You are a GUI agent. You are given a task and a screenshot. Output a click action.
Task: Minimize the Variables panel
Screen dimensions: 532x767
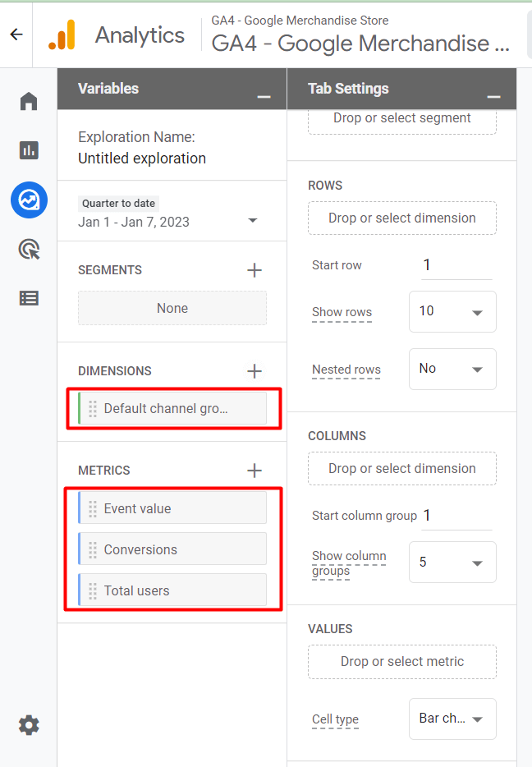click(264, 97)
